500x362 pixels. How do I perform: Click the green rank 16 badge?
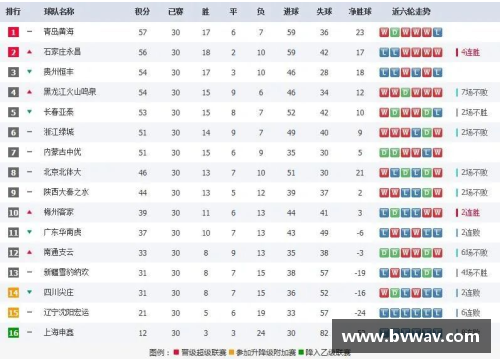pos(13,333)
